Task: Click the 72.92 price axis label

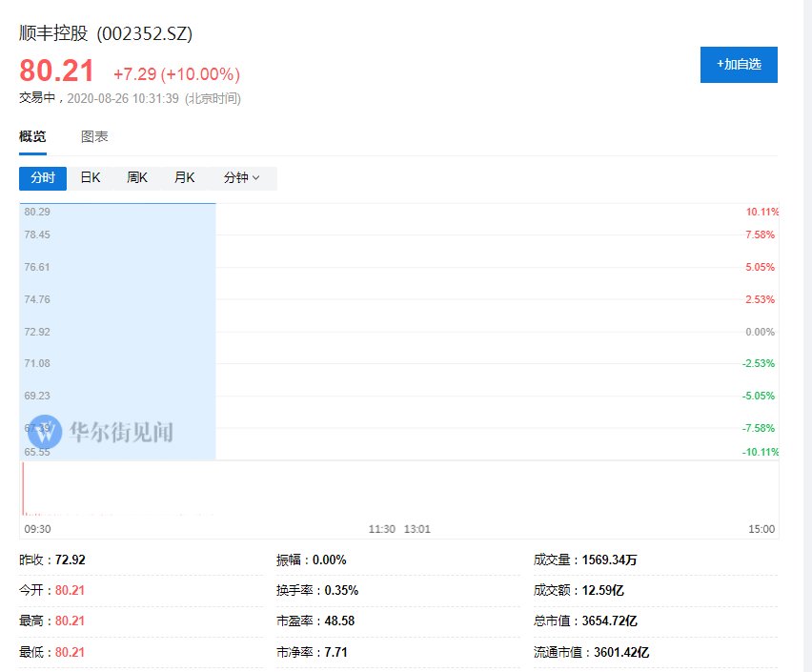Action: [x=37, y=332]
